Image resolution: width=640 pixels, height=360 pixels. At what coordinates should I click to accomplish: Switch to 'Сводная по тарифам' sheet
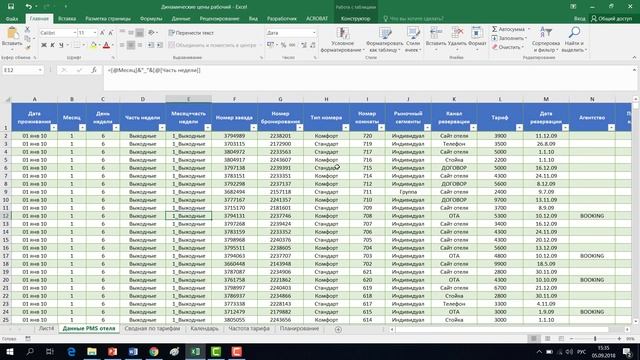pos(152,329)
